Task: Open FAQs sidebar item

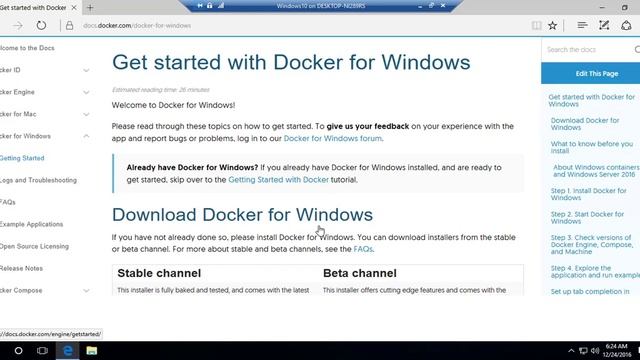Action: (8, 202)
